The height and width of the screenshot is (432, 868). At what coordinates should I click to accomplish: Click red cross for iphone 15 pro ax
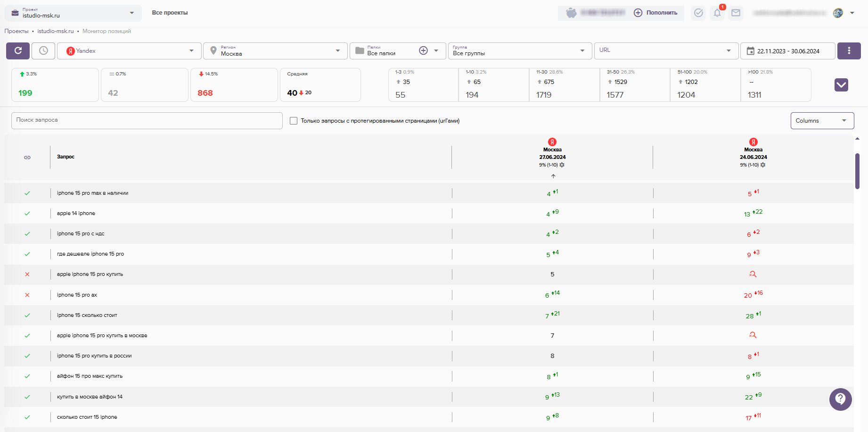(x=27, y=295)
